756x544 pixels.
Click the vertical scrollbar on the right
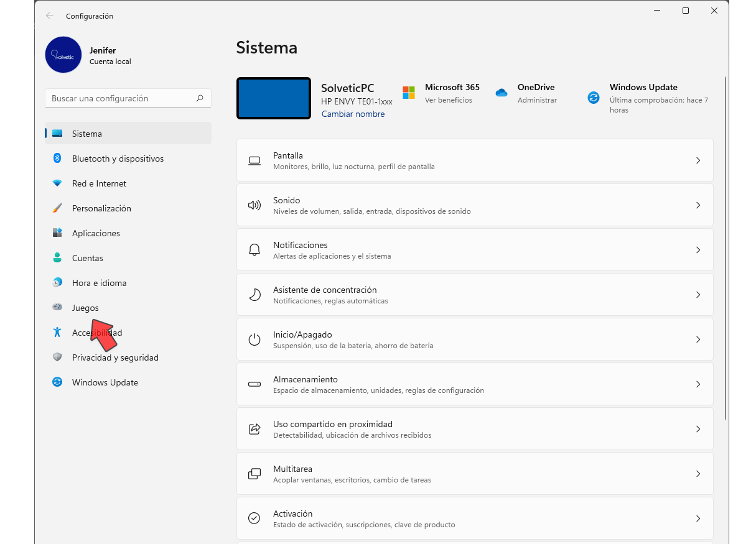(x=726, y=249)
